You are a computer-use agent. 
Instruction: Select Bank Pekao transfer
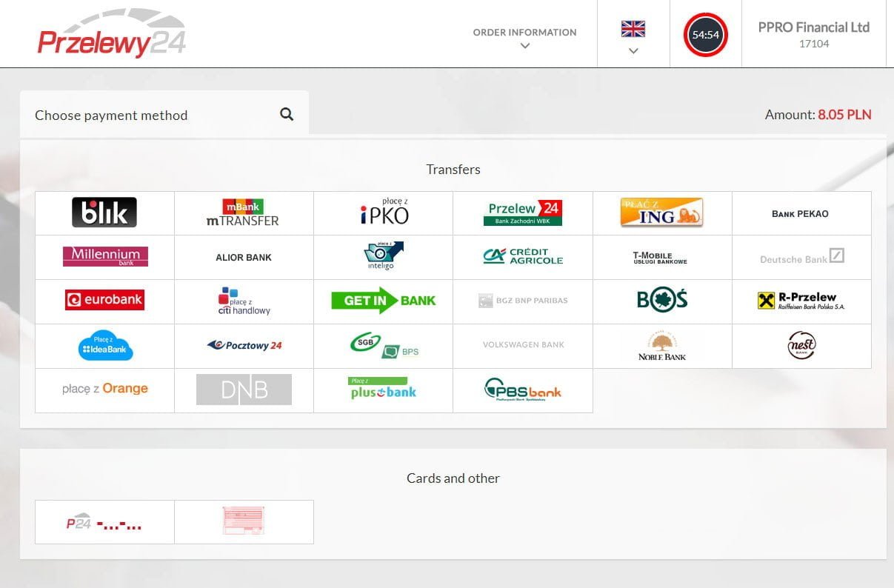[800, 213]
